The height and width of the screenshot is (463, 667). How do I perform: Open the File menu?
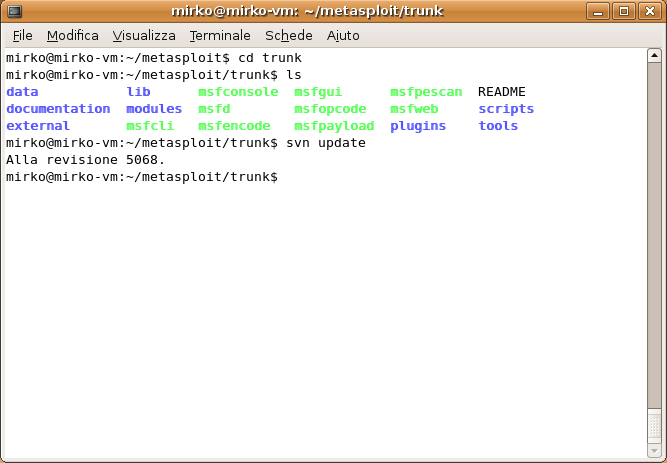(x=22, y=35)
